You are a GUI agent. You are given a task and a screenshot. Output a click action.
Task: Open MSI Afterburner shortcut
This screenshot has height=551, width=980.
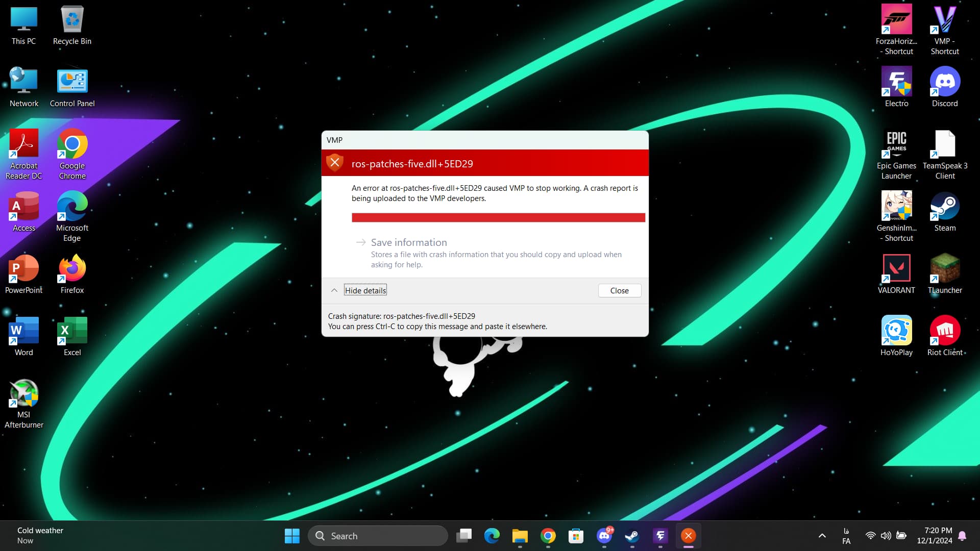tap(23, 394)
